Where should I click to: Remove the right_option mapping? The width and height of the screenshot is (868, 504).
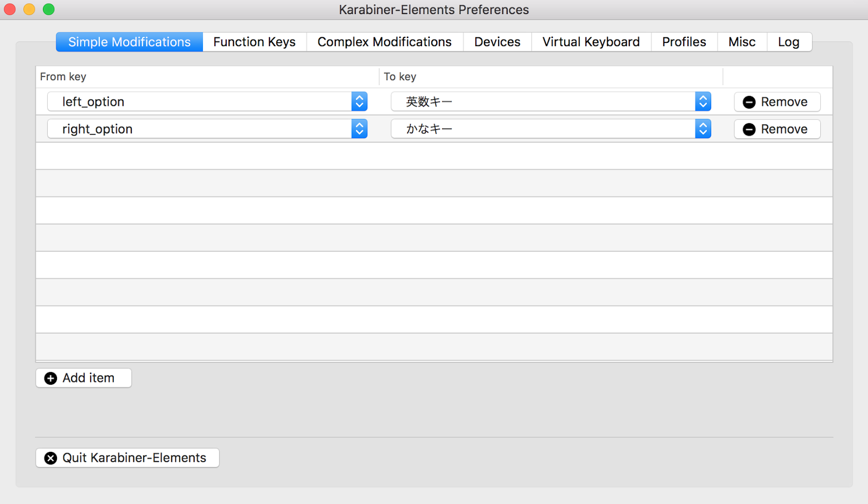point(777,129)
